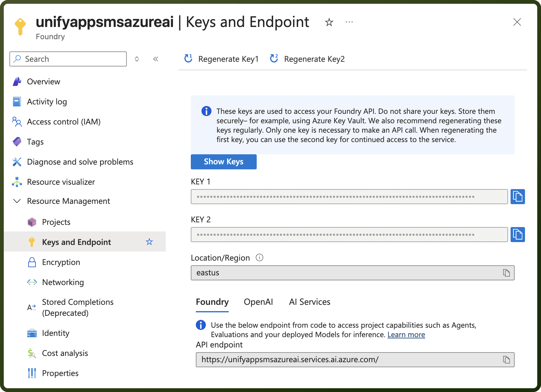The height and width of the screenshot is (392, 541).
Task: Click inside the KEY 2 masked field
Action: click(x=349, y=235)
